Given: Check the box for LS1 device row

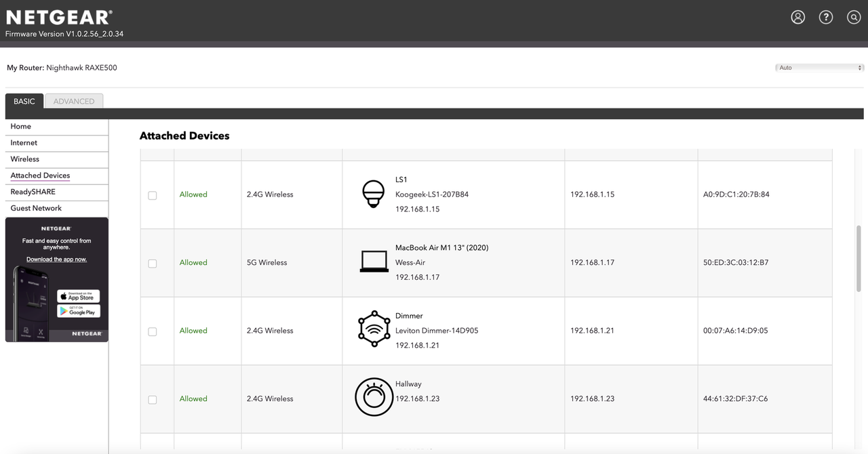Looking at the screenshot, I should coord(153,195).
